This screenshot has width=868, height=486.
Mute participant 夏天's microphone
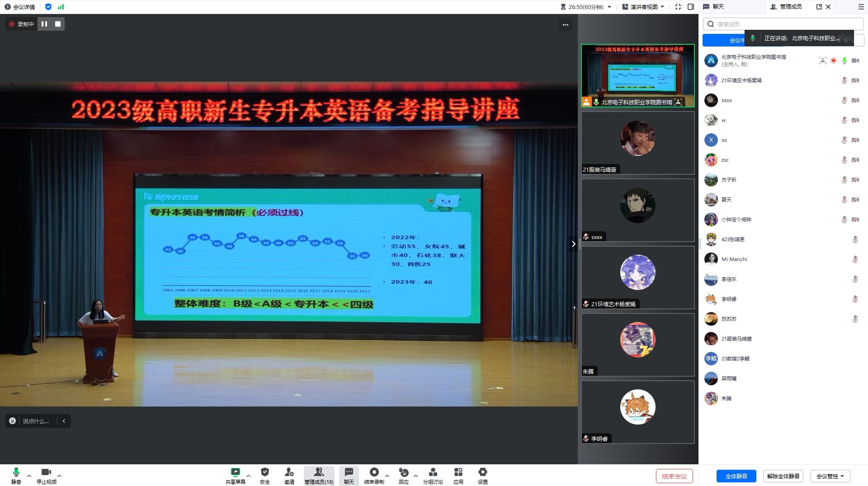pos(844,199)
